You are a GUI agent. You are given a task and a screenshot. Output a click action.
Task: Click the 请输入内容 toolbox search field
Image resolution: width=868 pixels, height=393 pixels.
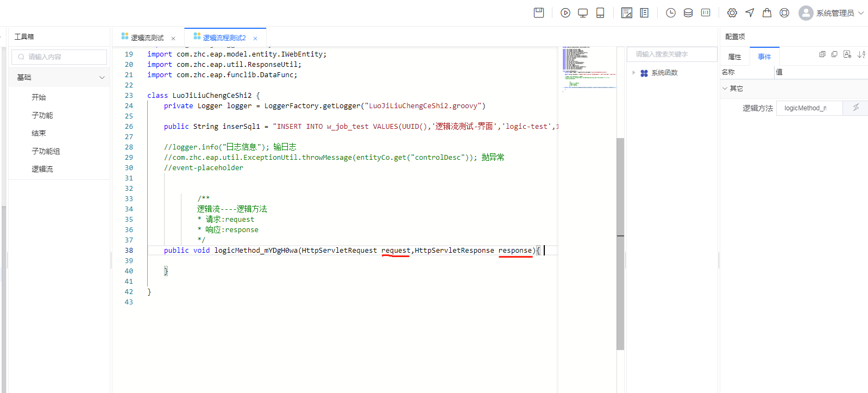point(60,57)
